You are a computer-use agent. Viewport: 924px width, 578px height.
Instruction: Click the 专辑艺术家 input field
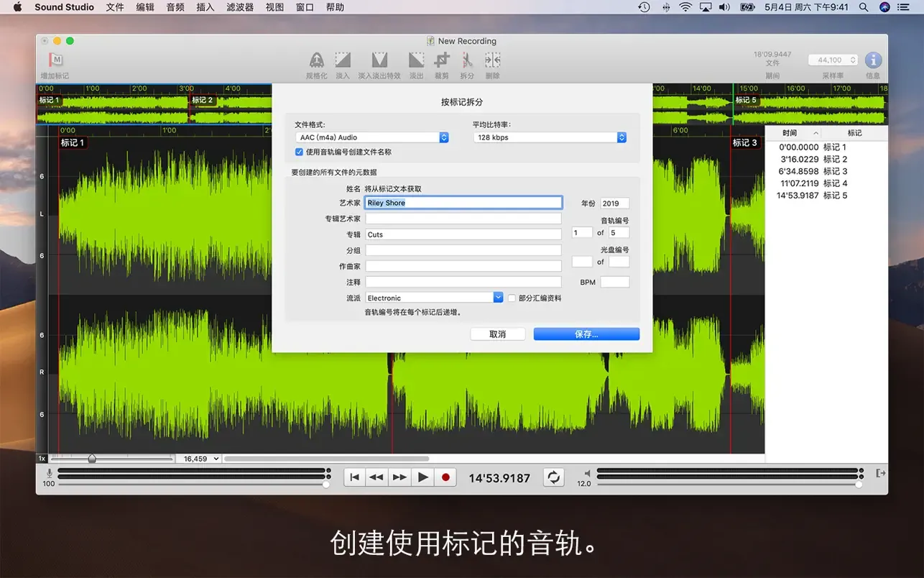point(463,219)
